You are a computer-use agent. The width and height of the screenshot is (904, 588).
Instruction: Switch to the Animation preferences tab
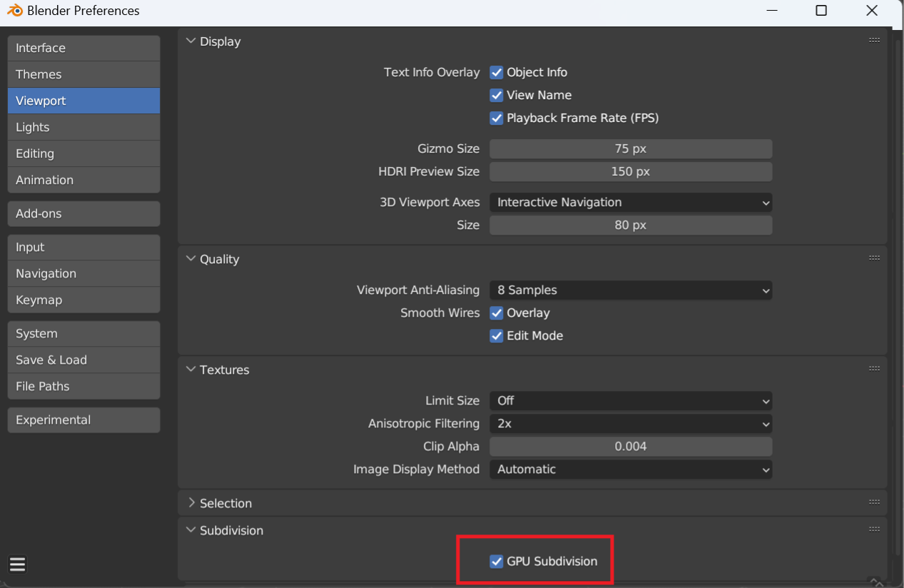click(83, 180)
